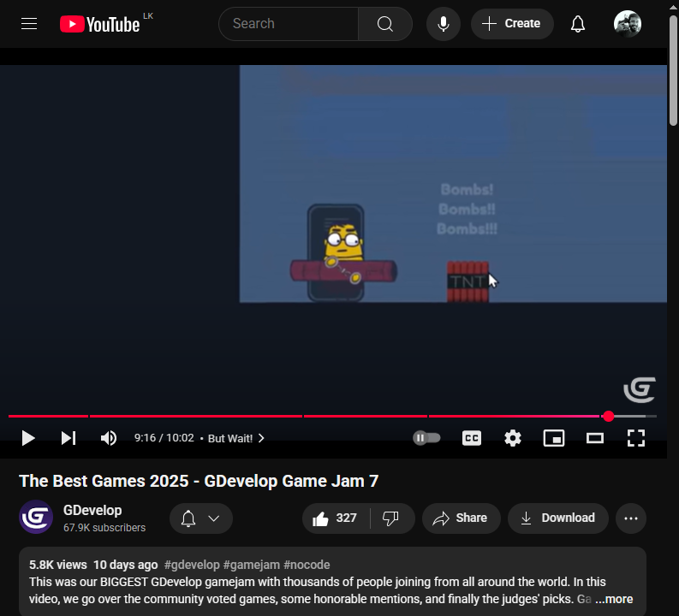
Task: Download this video
Action: pyautogui.click(x=557, y=518)
